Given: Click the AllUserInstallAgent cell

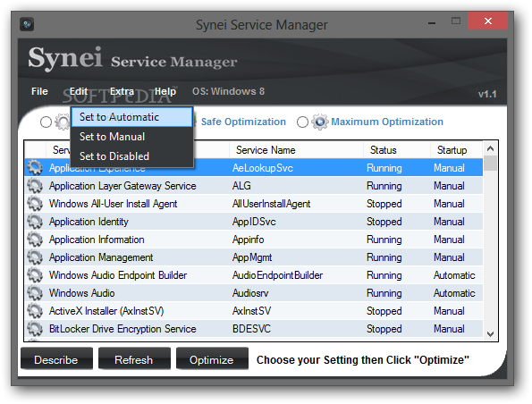Looking at the screenshot, I should [272, 204].
